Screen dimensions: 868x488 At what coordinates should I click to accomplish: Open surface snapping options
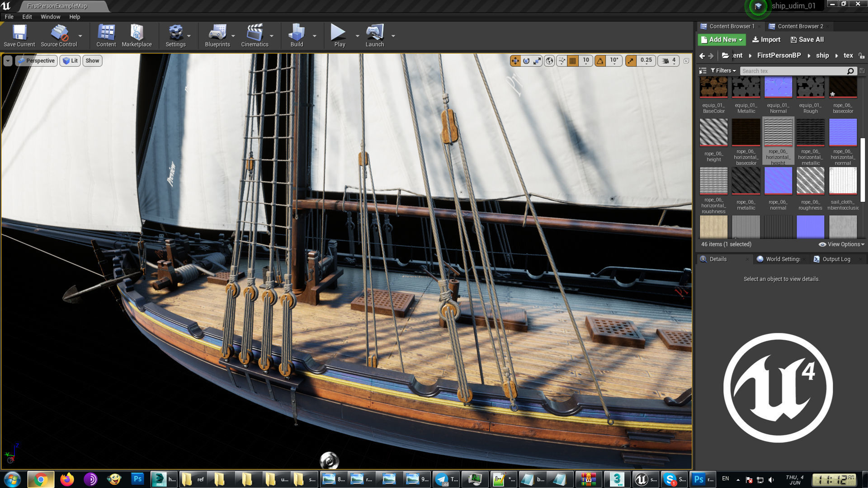click(561, 61)
